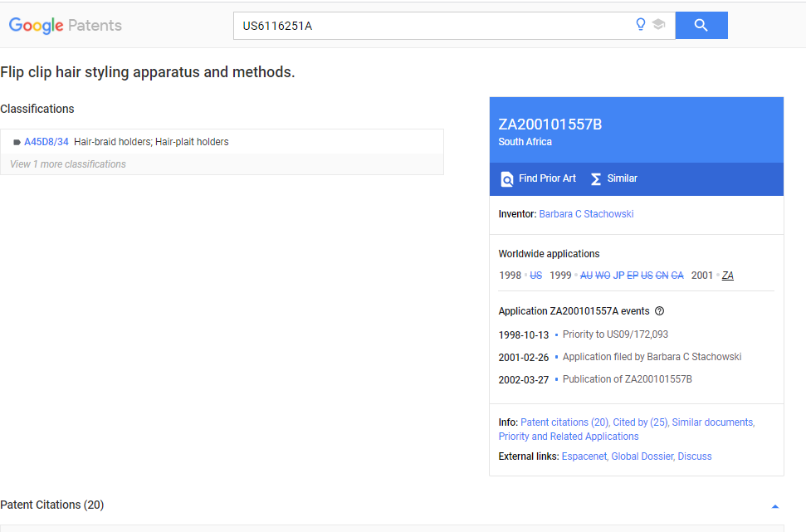Click the Patent Citations (20) heading
The height and width of the screenshot is (532, 806).
(52, 505)
